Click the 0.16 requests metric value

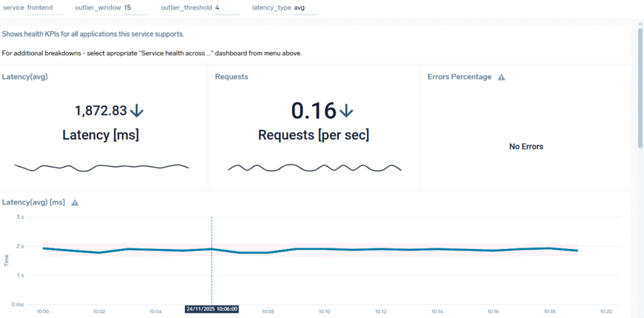click(313, 111)
